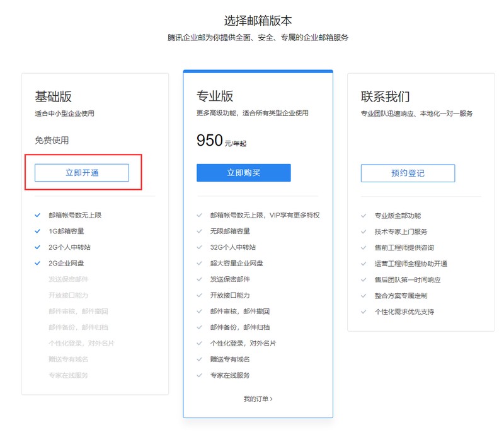Click the 无限邮箱容量 feature text

tap(230, 231)
